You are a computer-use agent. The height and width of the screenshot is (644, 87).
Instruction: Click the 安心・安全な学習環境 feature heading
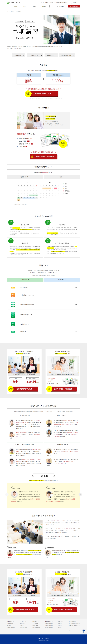62,243
